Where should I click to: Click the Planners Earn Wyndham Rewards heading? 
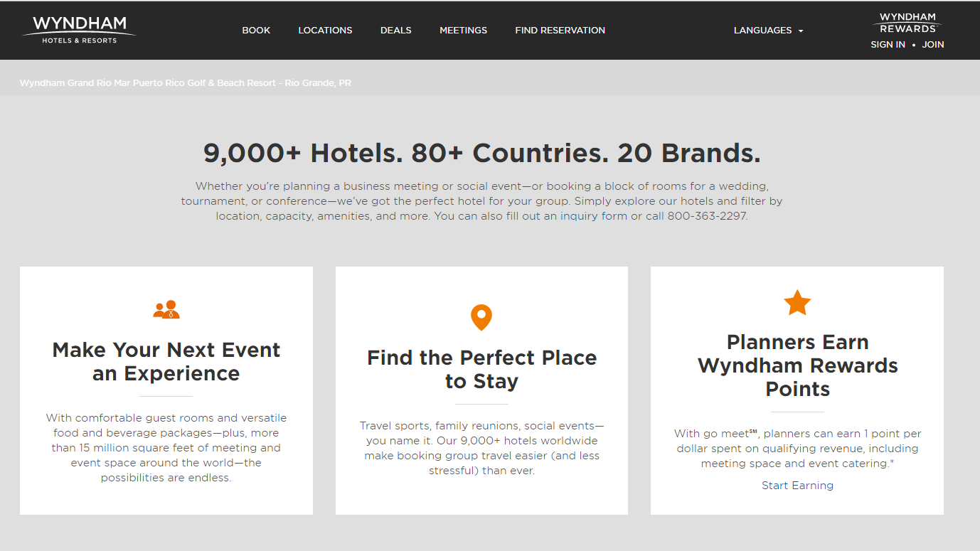[x=797, y=365]
